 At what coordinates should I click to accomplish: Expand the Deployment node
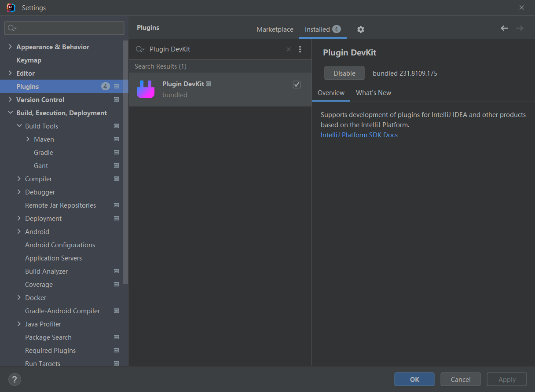[x=19, y=218]
